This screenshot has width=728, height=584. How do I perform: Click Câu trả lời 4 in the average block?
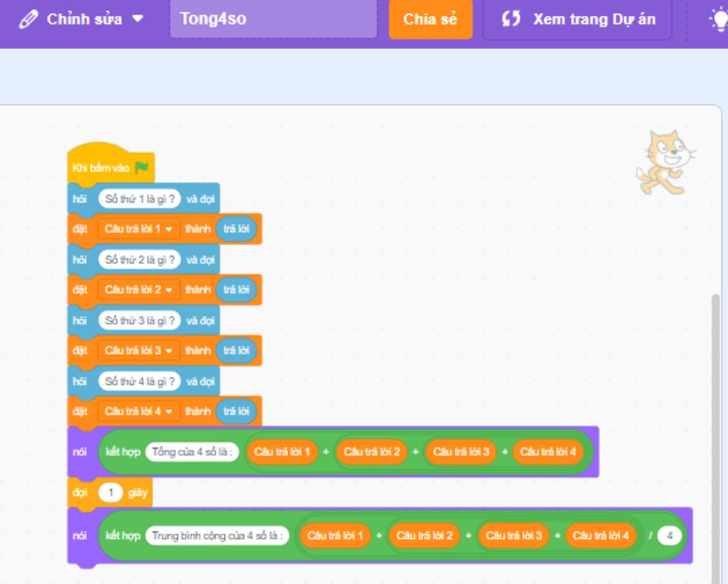(x=600, y=536)
